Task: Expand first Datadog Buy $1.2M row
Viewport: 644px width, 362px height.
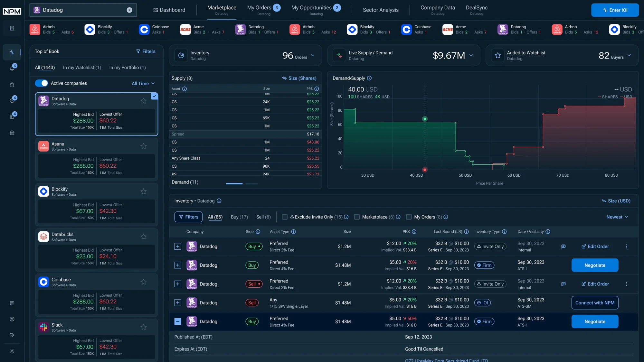Action: coord(178,246)
